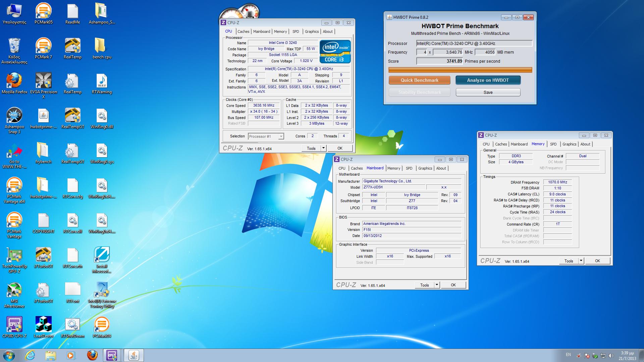Screen dimensions: 644x362
Task: Click the Windows Start orb
Action: click(x=9, y=355)
